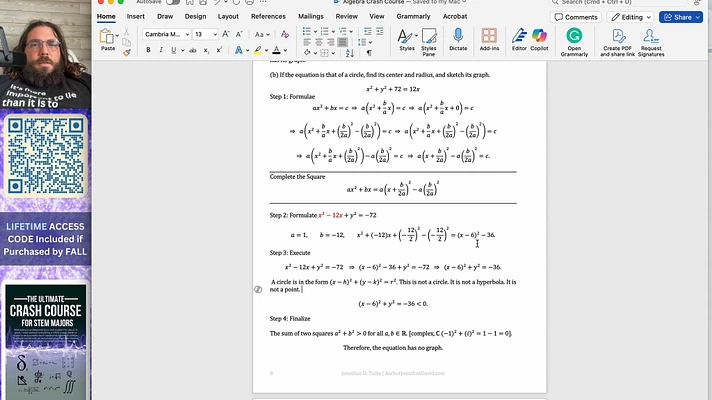The image size is (712, 400).
Task: Open Grammarly from the ribbon
Action: (574, 42)
